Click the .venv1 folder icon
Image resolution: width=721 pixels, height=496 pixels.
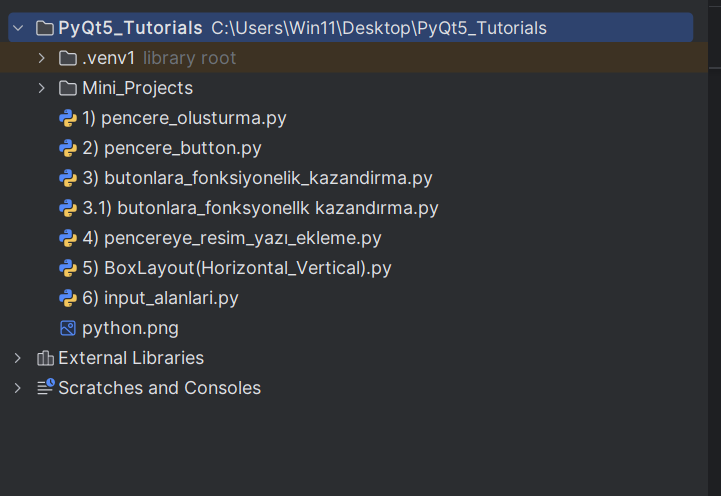(68, 58)
